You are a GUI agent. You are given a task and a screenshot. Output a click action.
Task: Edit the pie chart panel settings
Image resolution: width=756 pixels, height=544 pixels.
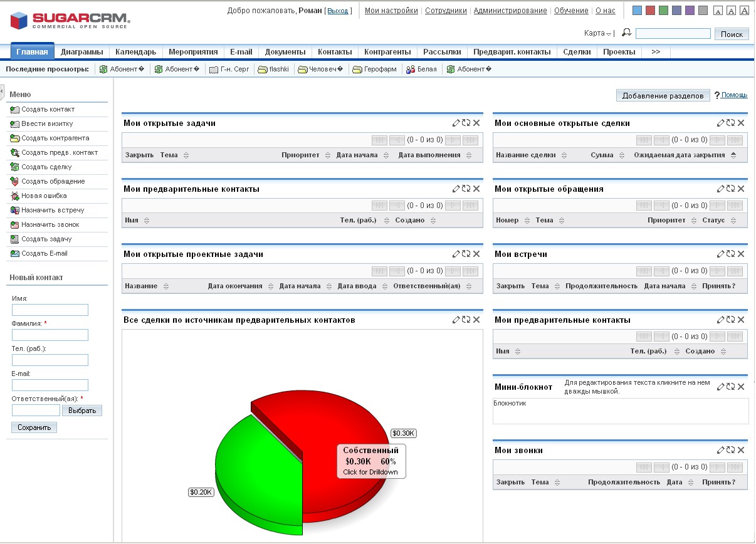pyautogui.click(x=456, y=320)
